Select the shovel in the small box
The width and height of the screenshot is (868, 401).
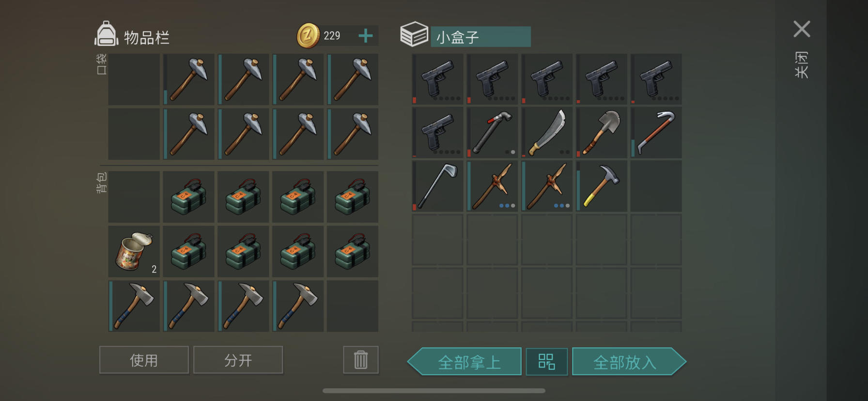tap(602, 132)
